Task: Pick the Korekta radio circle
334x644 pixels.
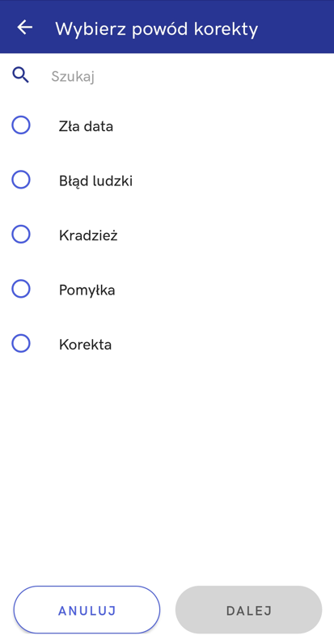Action: click(x=21, y=343)
